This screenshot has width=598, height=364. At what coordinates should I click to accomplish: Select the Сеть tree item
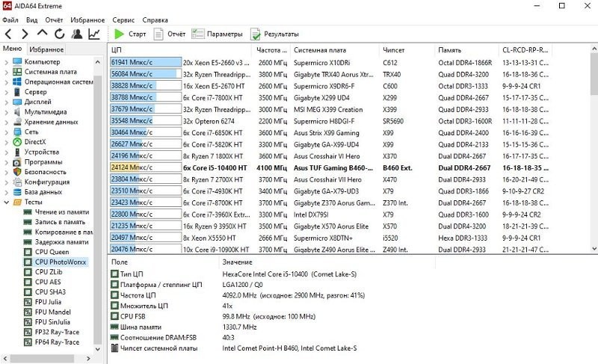[31, 132]
